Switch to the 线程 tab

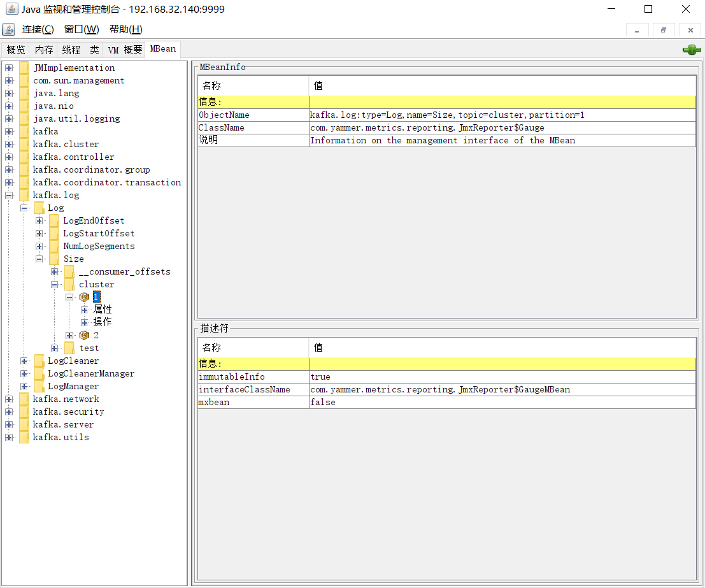71,50
